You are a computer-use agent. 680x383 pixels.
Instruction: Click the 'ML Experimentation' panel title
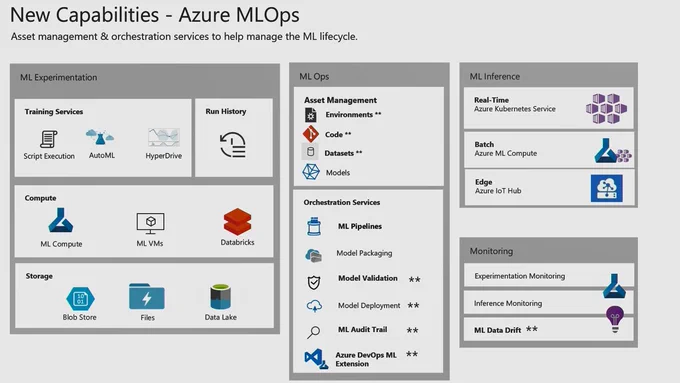point(59,78)
